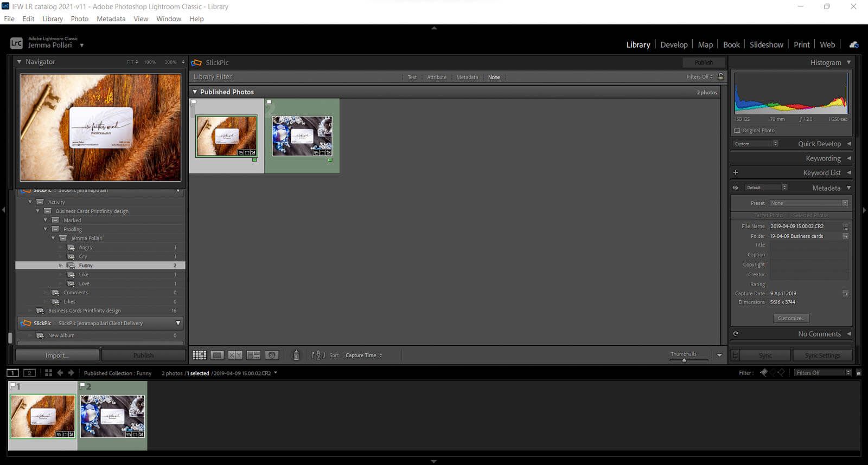Open Compare view (XY icon)
Viewport: 868px width, 465px height.
click(x=235, y=355)
